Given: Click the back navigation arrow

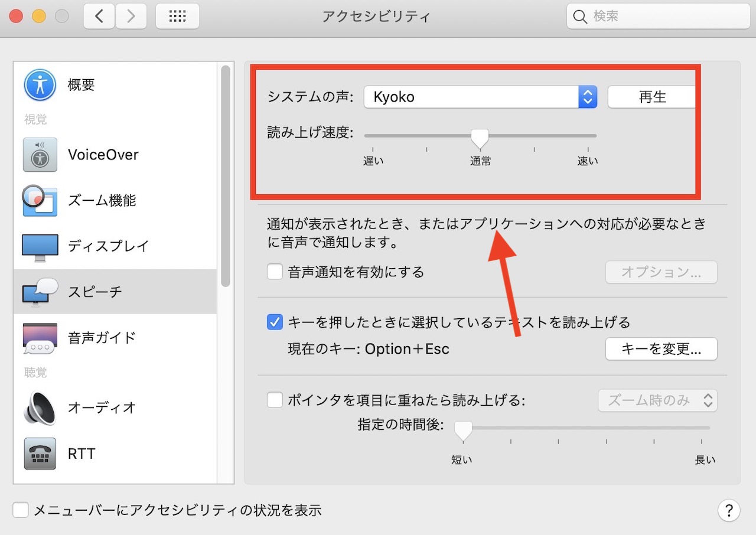Looking at the screenshot, I should click(x=99, y=16).
